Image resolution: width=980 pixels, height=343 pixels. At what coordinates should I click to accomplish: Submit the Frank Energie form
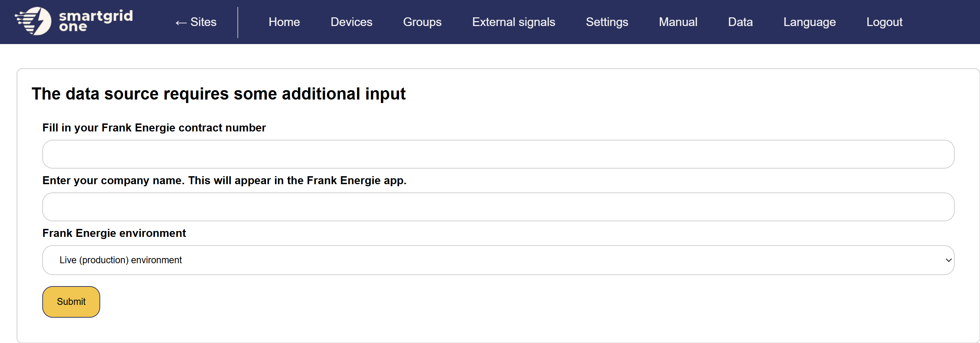tap(71, 301)
